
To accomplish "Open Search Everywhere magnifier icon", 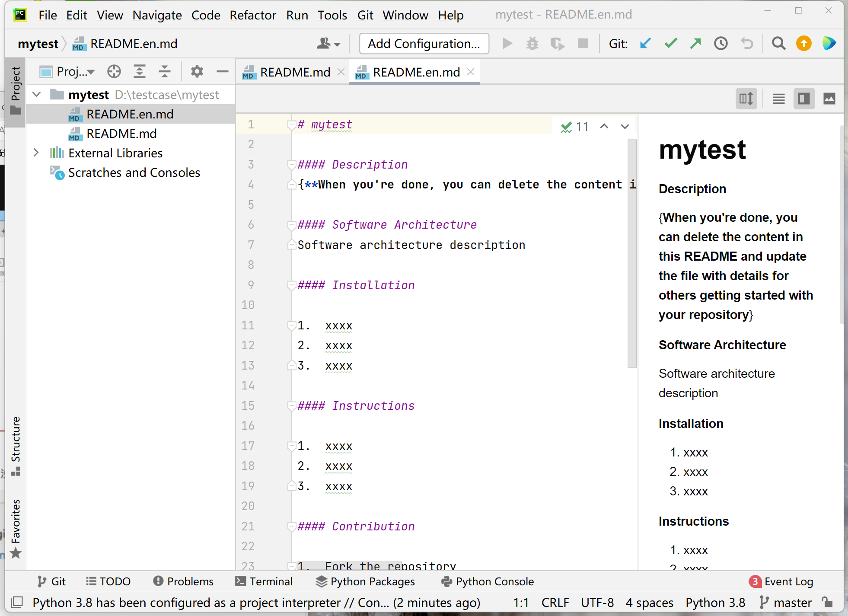I will click(779, 44).
